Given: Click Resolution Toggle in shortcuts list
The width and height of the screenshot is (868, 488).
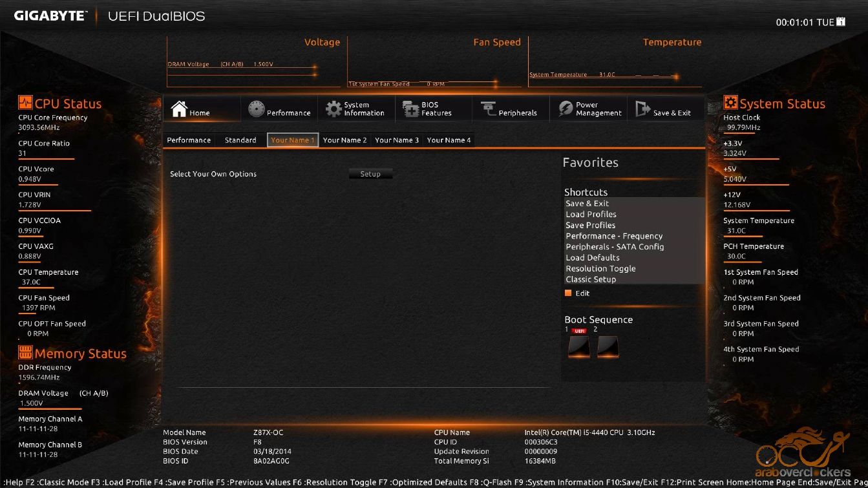Looking at the screenshot, I should [x=600, y=269].
